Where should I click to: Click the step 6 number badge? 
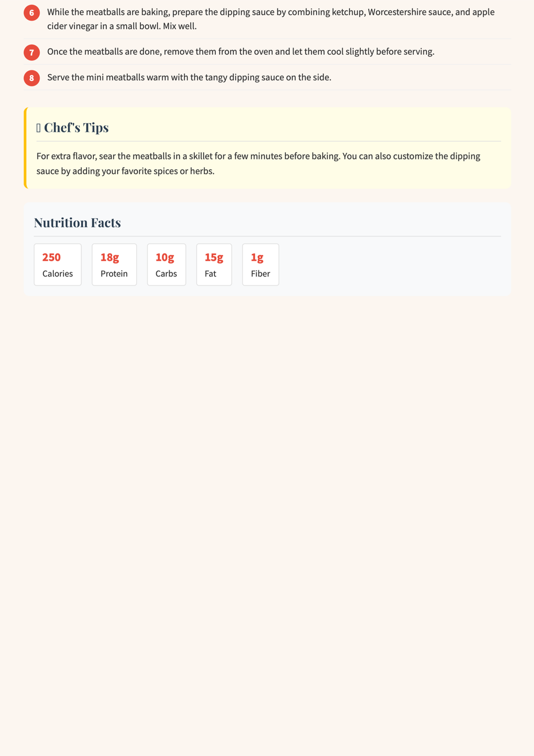click(x=32, y=13)
